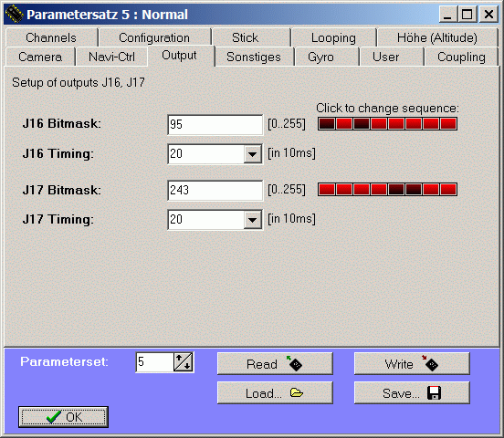This screenshot has height=438, width=504.
Task: Expand the J17 Timing dropdown arrow
Action: click(x=252, y=220)
